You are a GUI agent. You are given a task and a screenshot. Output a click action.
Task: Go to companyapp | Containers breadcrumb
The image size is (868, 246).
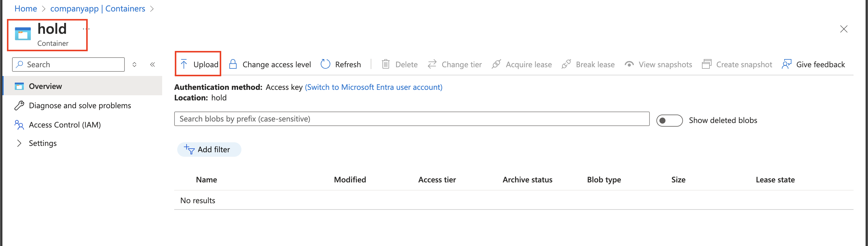point(98,9)
